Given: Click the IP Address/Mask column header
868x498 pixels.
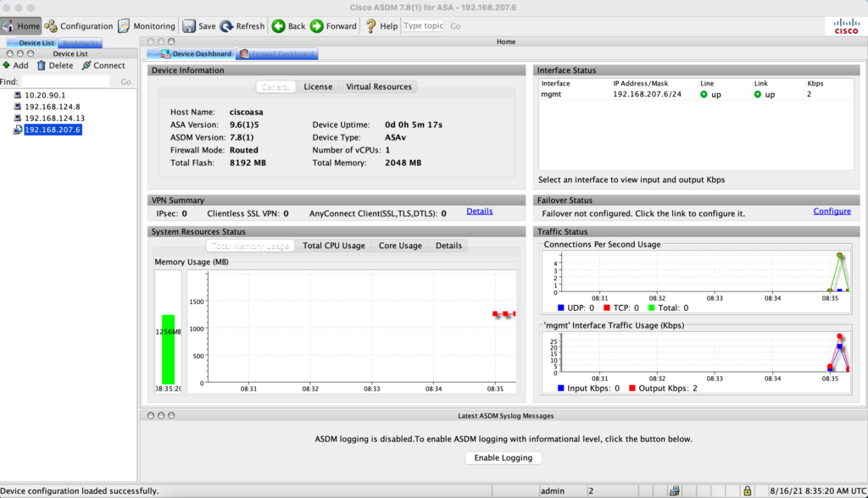Looking at the screenshot, I should 641,84.
